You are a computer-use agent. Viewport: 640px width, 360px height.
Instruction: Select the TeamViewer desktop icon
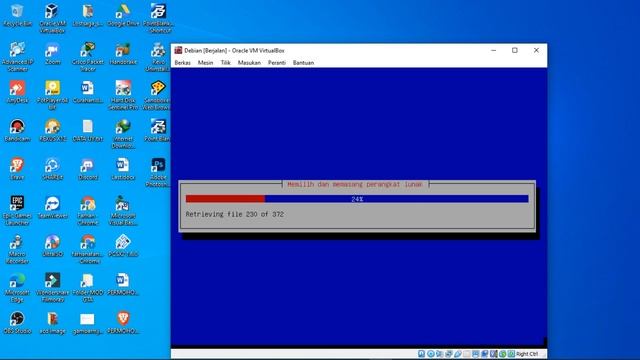click(x=52, y=207)
